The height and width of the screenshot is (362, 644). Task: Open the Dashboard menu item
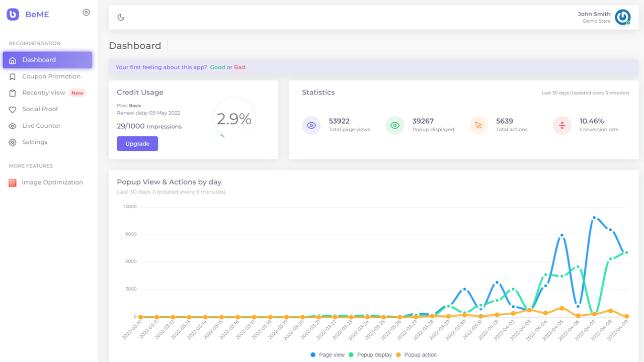[x=47, y=60]
